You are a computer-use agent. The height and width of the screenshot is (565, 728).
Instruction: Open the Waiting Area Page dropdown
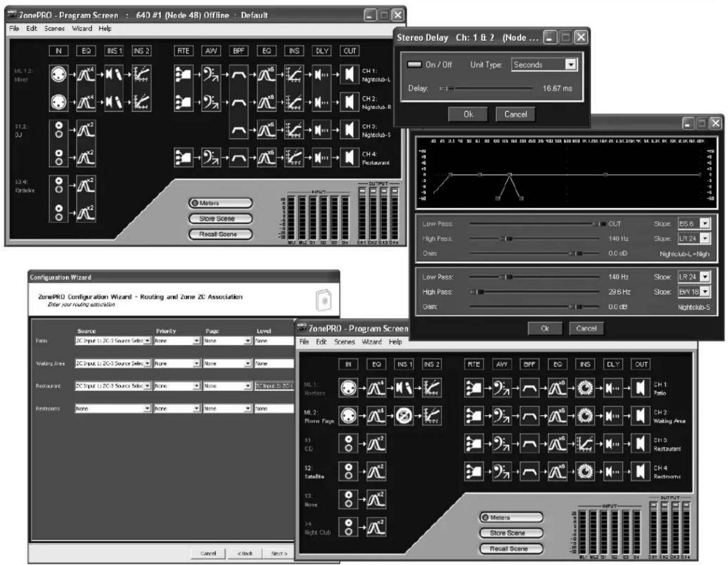point(228,363)
